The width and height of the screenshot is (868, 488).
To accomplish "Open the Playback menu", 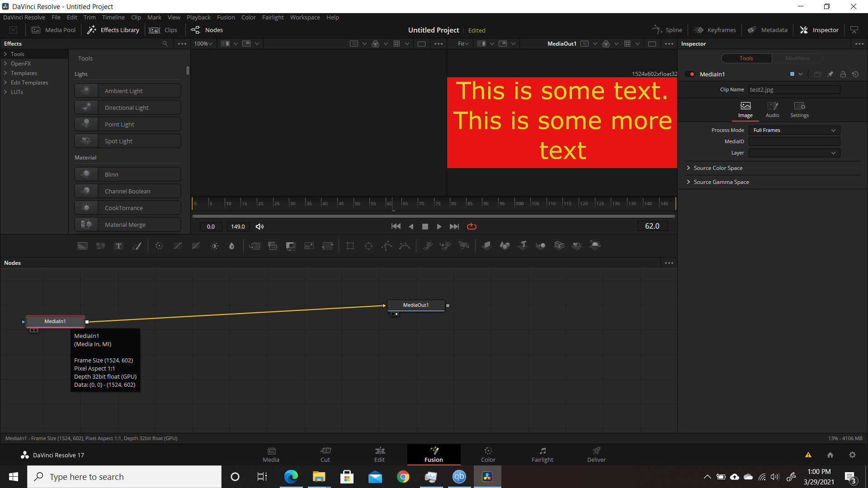I will (198, 17).
